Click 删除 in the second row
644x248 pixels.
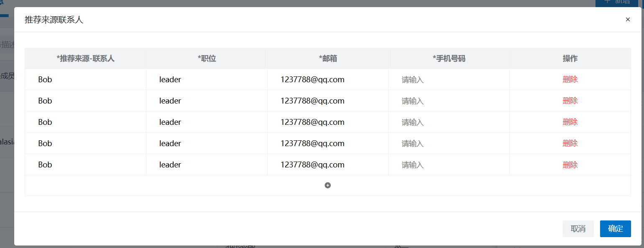tap(570, 101)
